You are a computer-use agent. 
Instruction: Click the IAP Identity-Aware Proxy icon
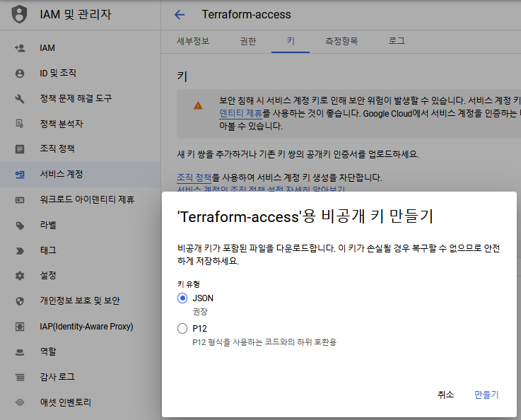click(20, 327)
